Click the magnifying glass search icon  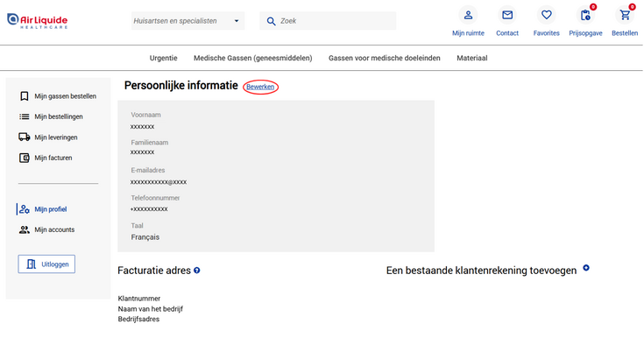tap(271, 21)
